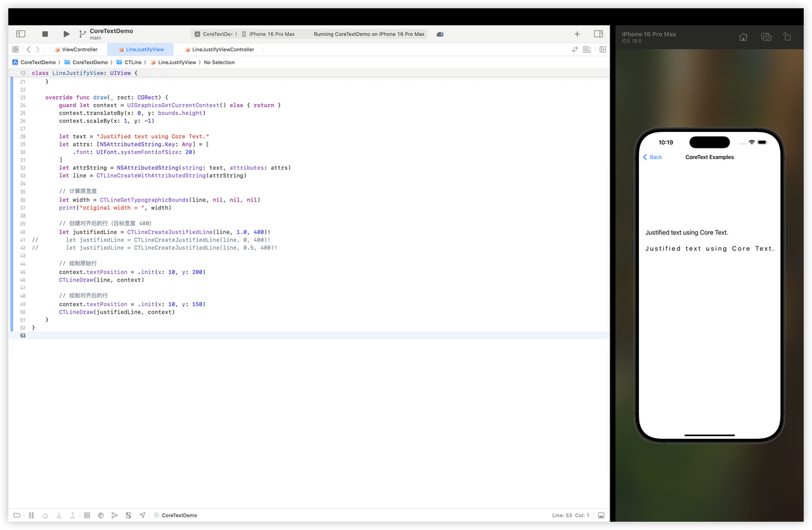The image size is (812, 530).
Task: Open the related items grid menu
Action: click(x=15, y=49)
